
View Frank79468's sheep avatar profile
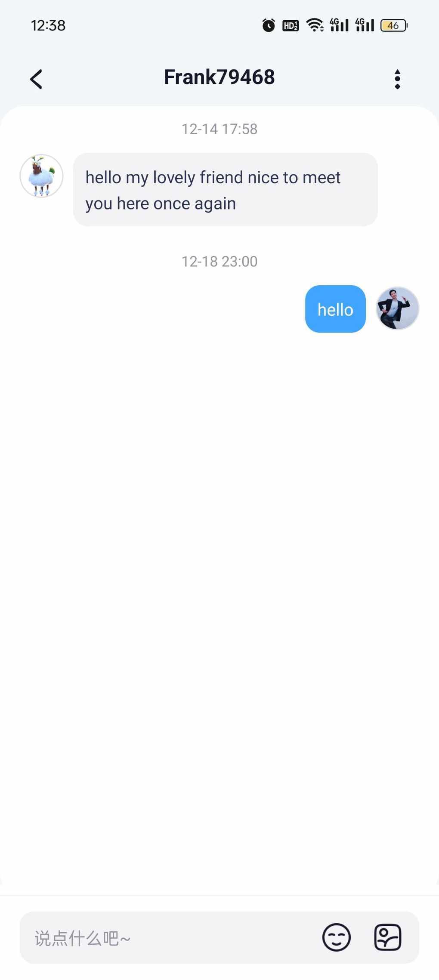coord(42,176)
